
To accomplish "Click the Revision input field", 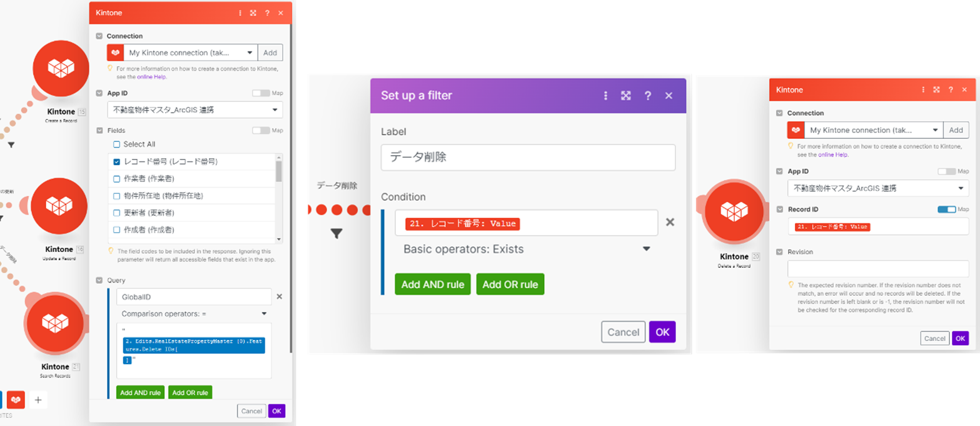I will (x=878, y=269).
